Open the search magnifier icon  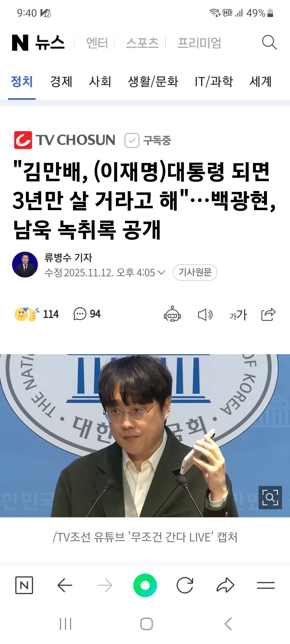[269, 42]
